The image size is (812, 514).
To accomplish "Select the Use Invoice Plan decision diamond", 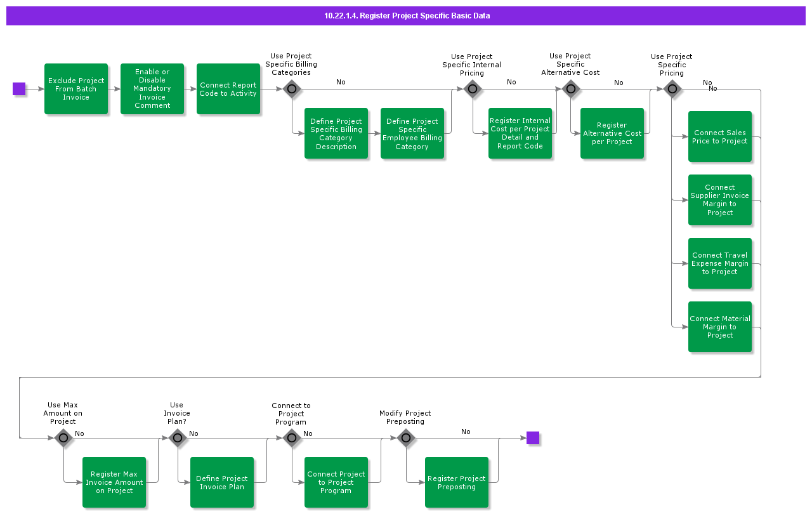I will tap(177, 438).
